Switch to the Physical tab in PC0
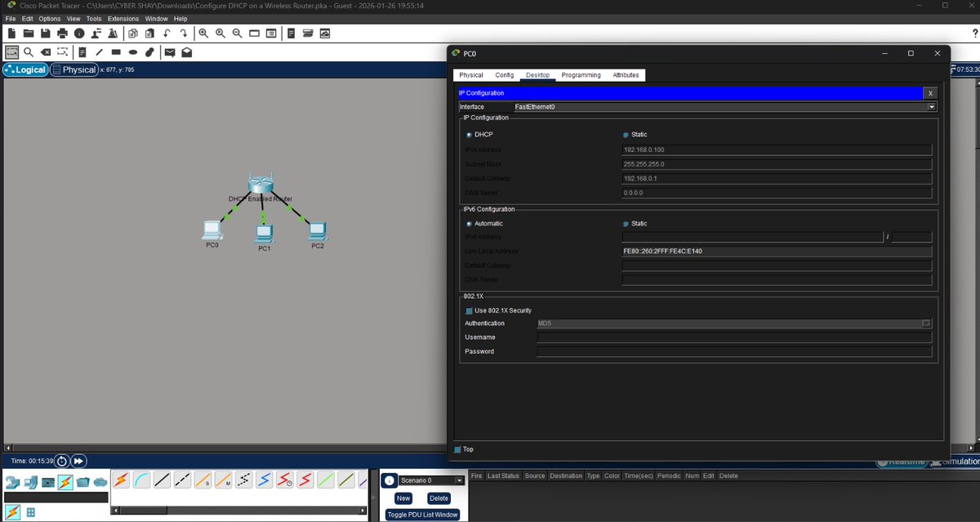The width and height of the screenshot is (980, 522). [x=471, y=75]
